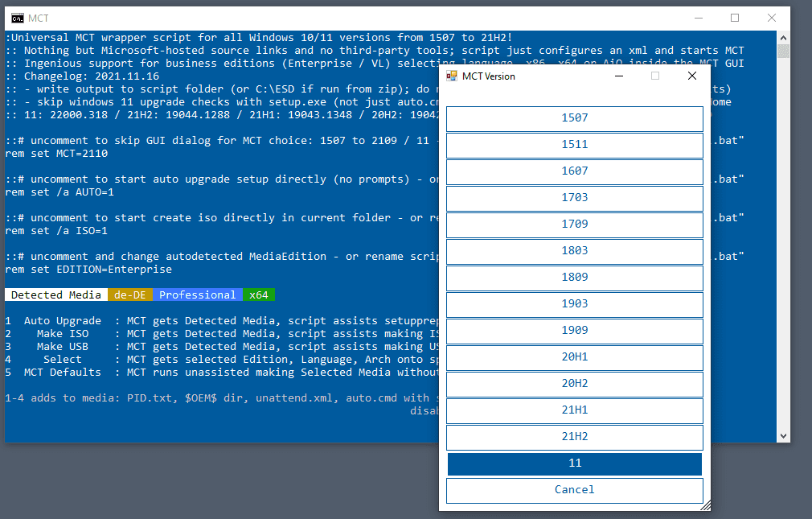812x519 pixels.
Task: Choose the 1909 version entry
Action: (x=574, y=331)
